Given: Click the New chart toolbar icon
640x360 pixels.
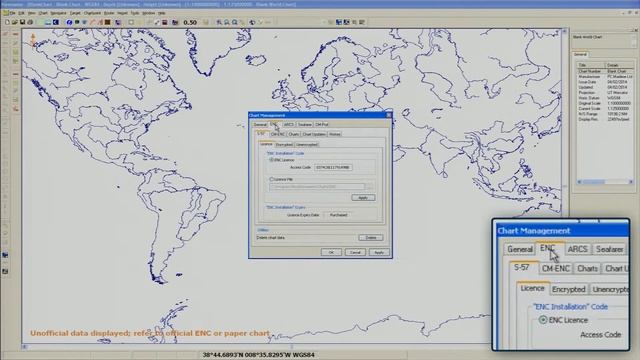Looking at the screenshot, I should click(7, 22).
